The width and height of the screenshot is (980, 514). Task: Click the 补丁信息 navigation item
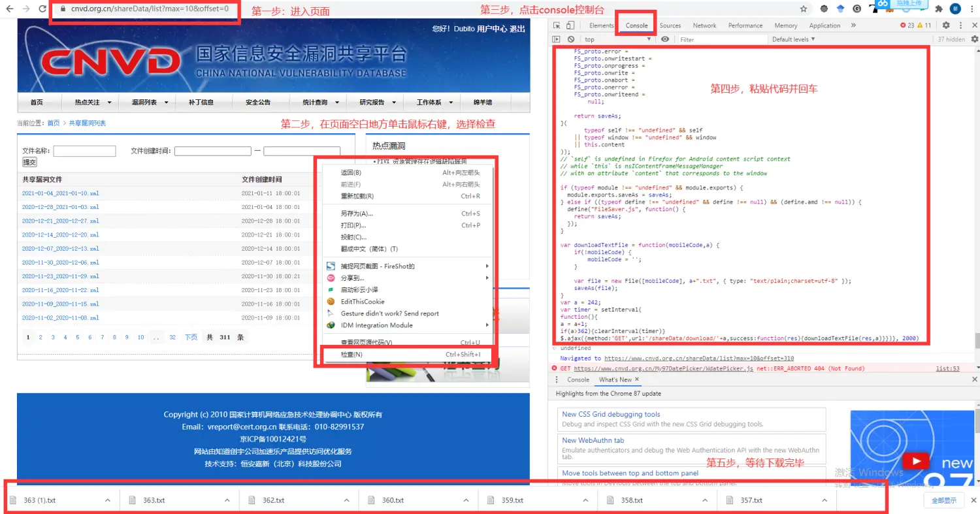point(201,103)
